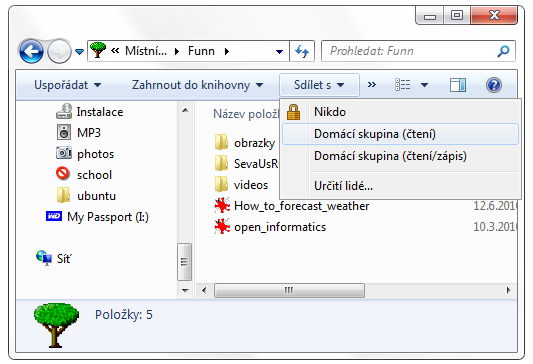Click the open_informatics file icon

222,227
